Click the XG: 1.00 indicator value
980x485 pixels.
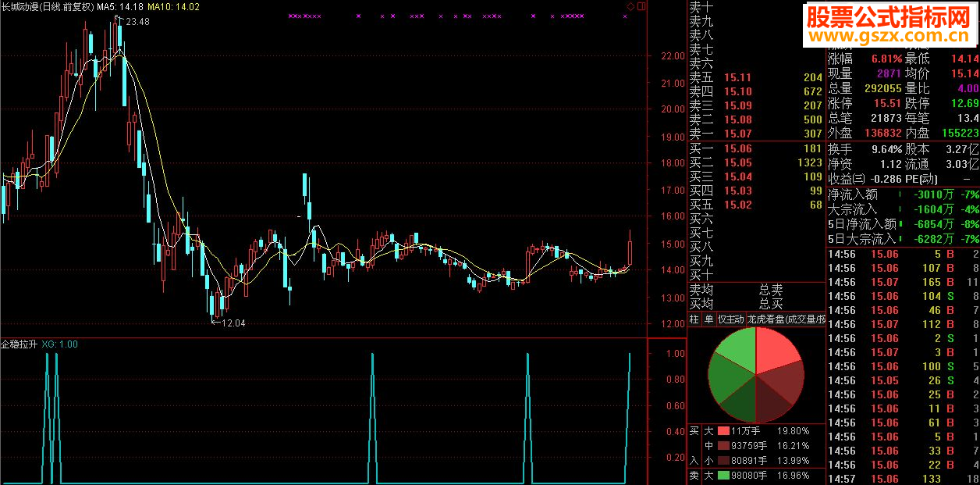(x=60, y=344)
